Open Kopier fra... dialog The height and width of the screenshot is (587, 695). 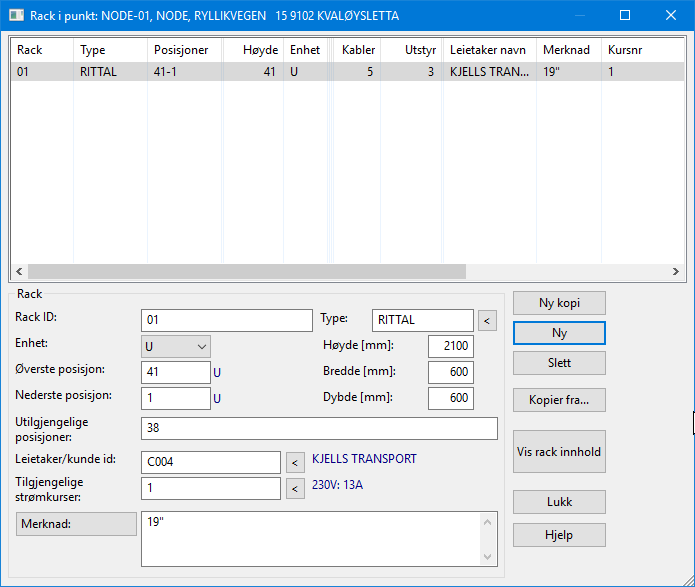point(559,400)
